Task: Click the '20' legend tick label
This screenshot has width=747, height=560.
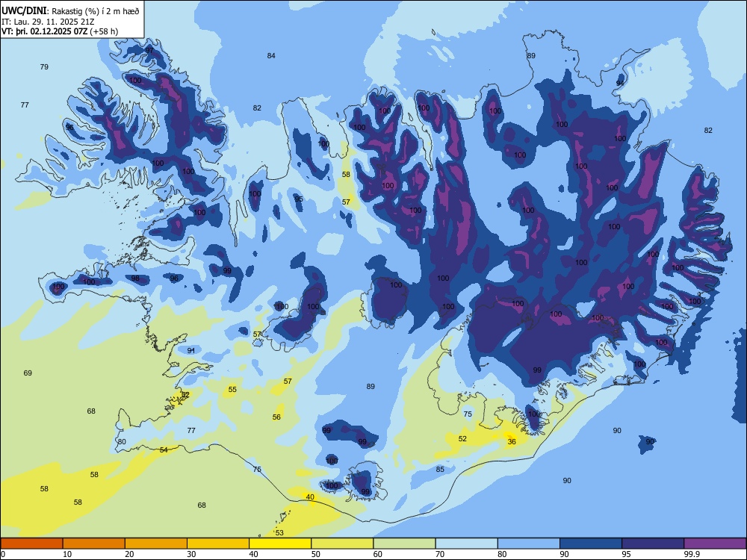Action: point(129,554)
